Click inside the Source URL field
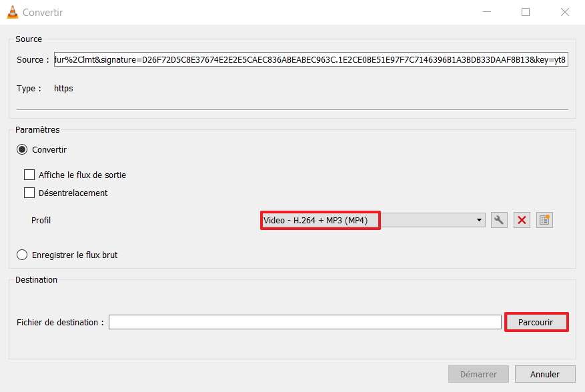Image resolution: width=585 pixels, height=392 pixels. (310, 60)
